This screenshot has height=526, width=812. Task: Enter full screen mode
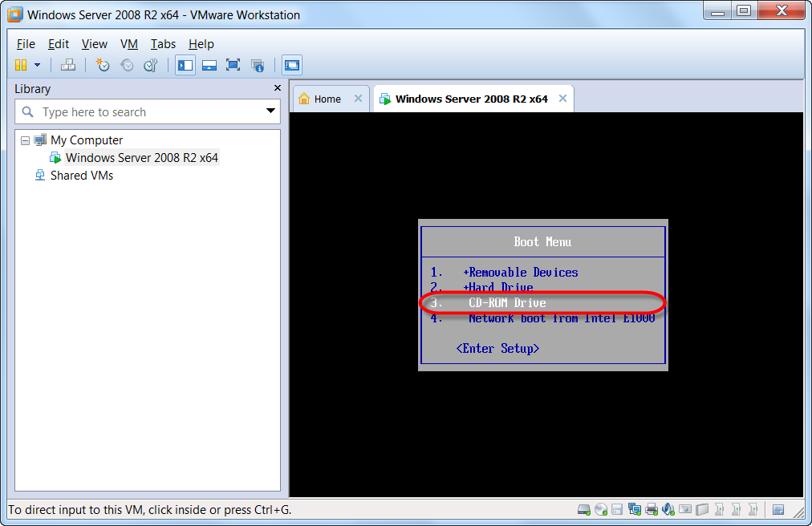pos(233,65)
